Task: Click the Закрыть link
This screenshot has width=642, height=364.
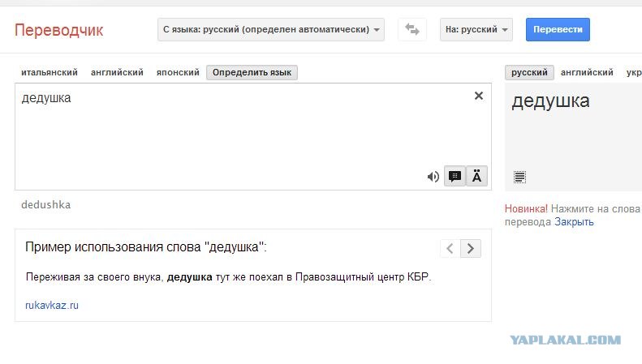Action: tap(574, 221)
